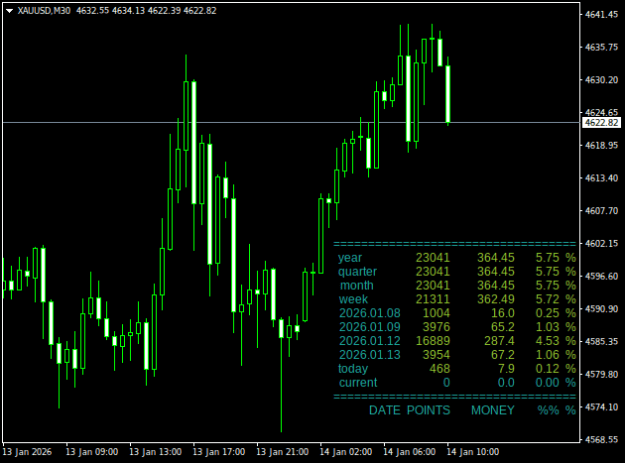Select the XAUUSD,M30 chart title
625x463 pixels.
coord(44,11)
